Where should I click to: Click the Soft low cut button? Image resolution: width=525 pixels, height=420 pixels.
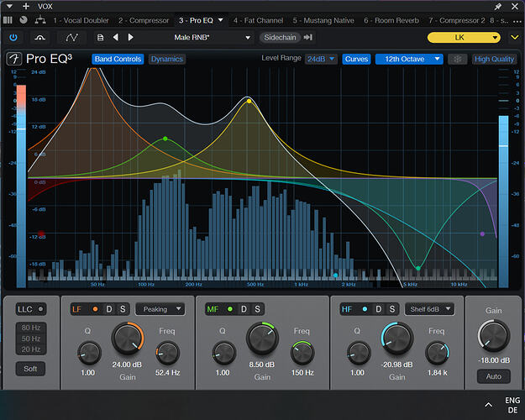tap(30, 369)
